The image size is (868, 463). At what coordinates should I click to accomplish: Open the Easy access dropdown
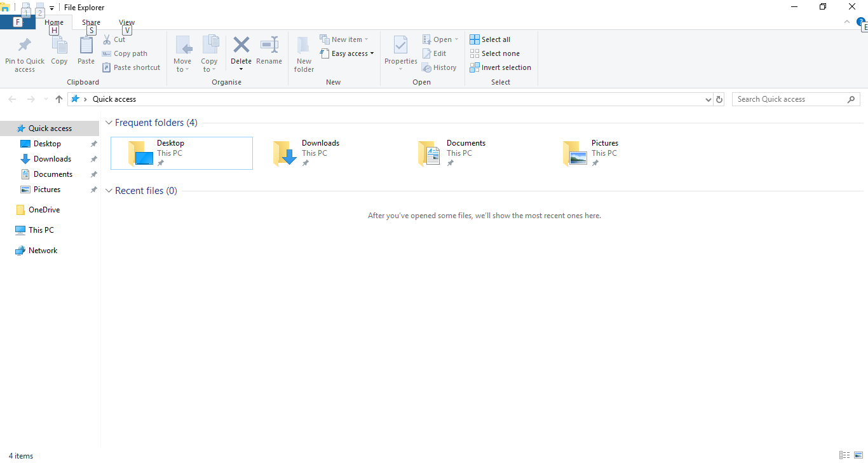(347, 53)
